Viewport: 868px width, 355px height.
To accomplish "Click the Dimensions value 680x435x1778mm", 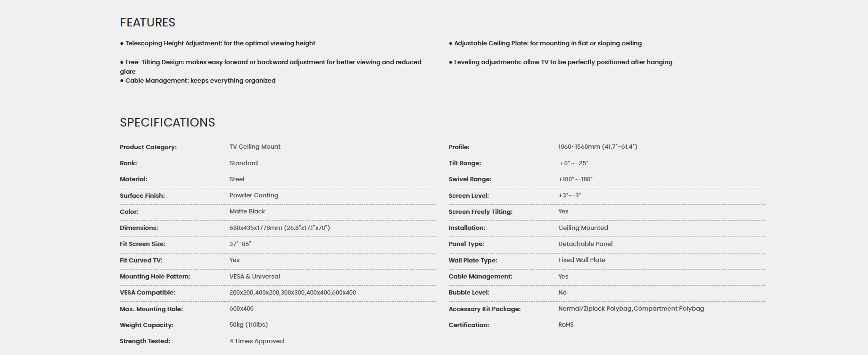I will 280,228.
